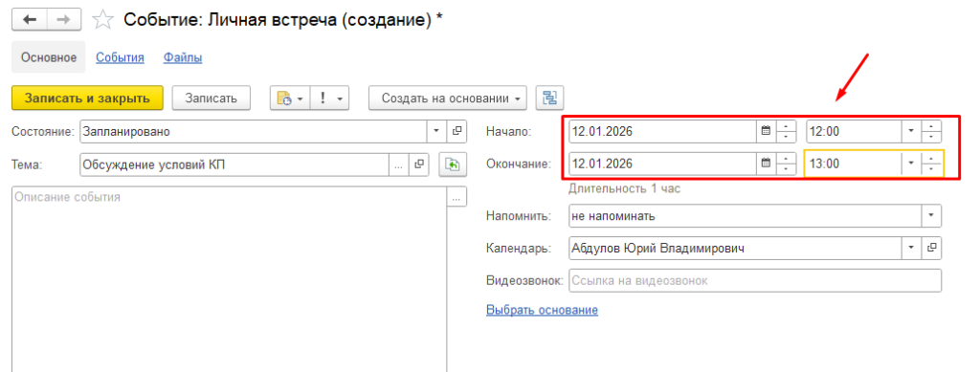Open the structure of subordination icon
Viewport: 980px width, 372px height.
pyautogui.click(x=549, y=98)
